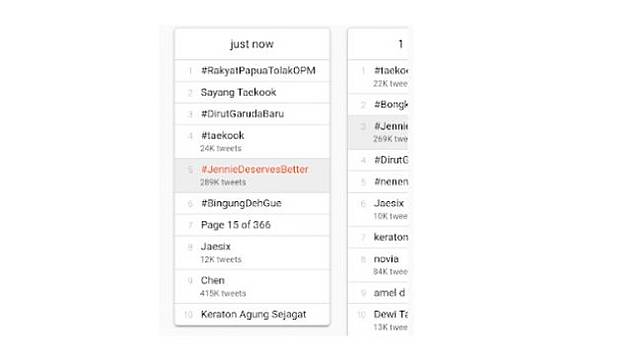644x361 pixels.
Task: Open the #RakyatPapuaTolakOPM trend
Action: tap(252, 71)
